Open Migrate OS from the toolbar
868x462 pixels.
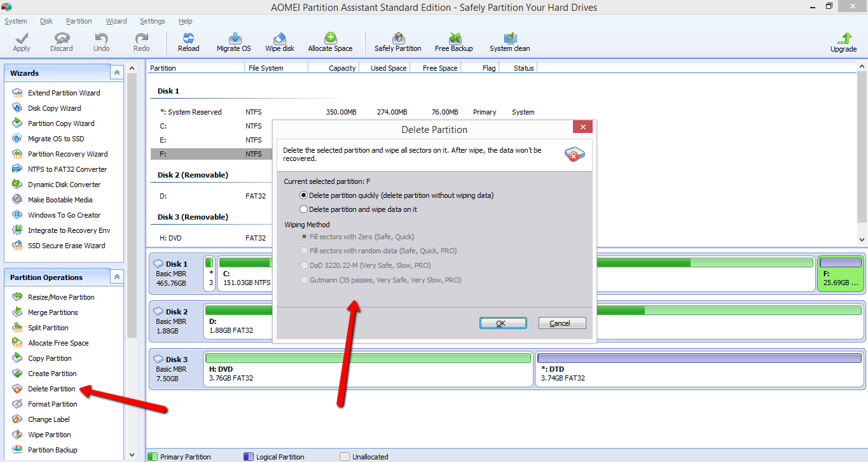click(234, 42)
